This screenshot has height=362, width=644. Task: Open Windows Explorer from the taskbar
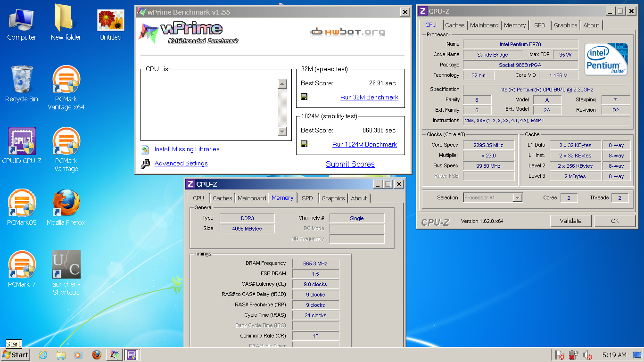point(60,355)
